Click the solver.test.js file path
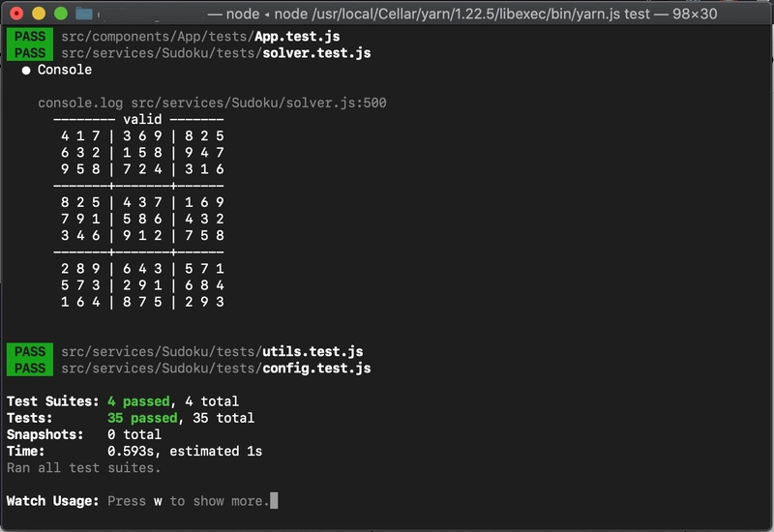 click(216, 53)
